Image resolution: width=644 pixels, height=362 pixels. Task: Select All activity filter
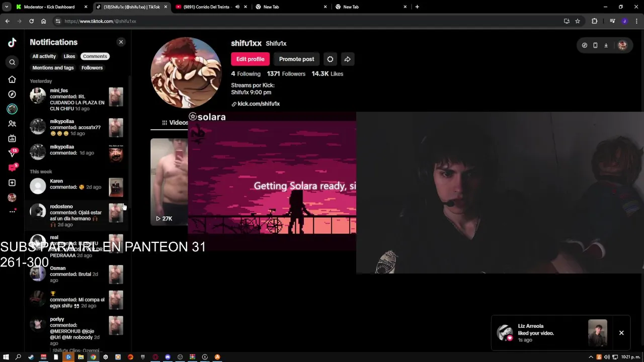click(x=44, y=56)
